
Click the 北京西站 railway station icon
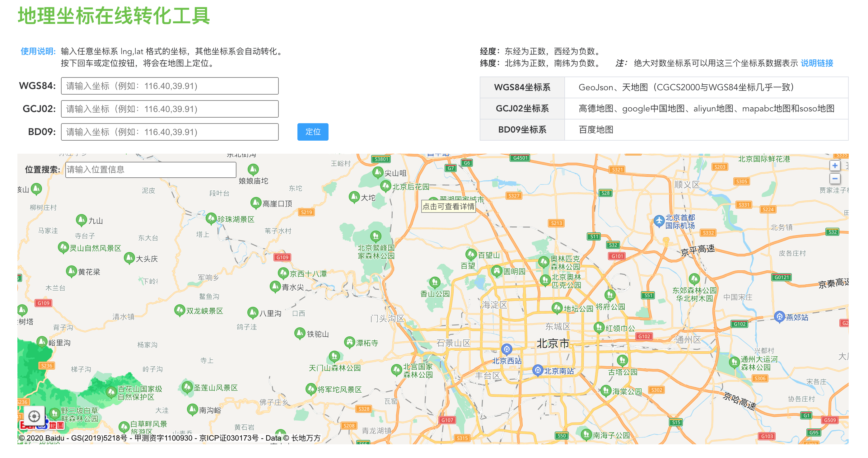coord(506,349)
